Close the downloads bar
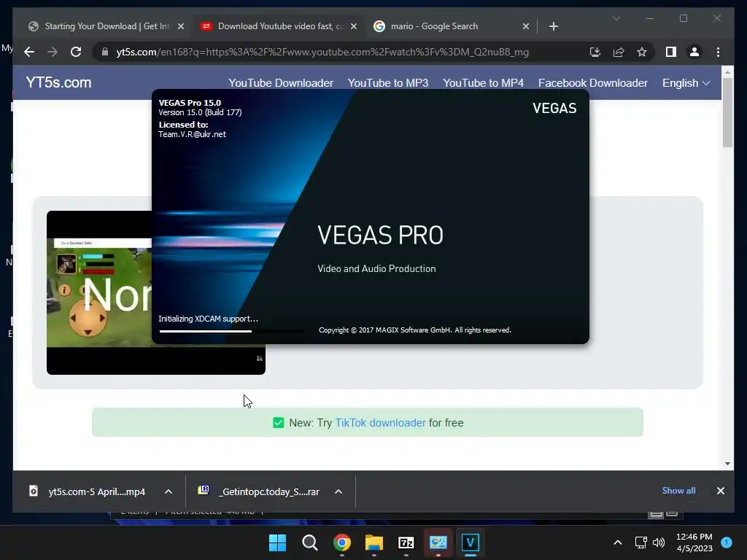The height and width of the screenshot is (560, 747). [720, 491]
